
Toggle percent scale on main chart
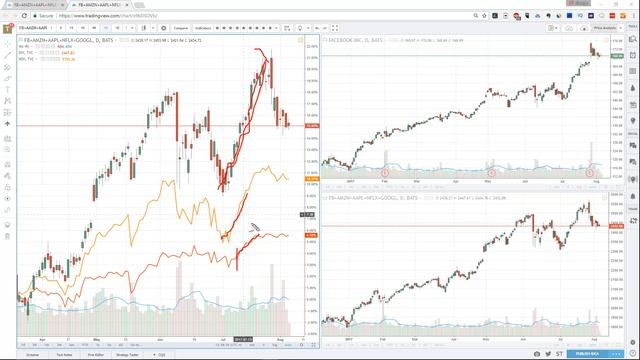pos(263,345)
